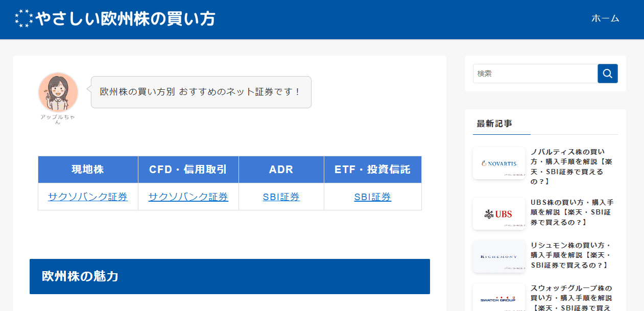Click the 現地株 column header
This screenshot has width=644, height=311.
pyautogui.click(x=87, y=169)
